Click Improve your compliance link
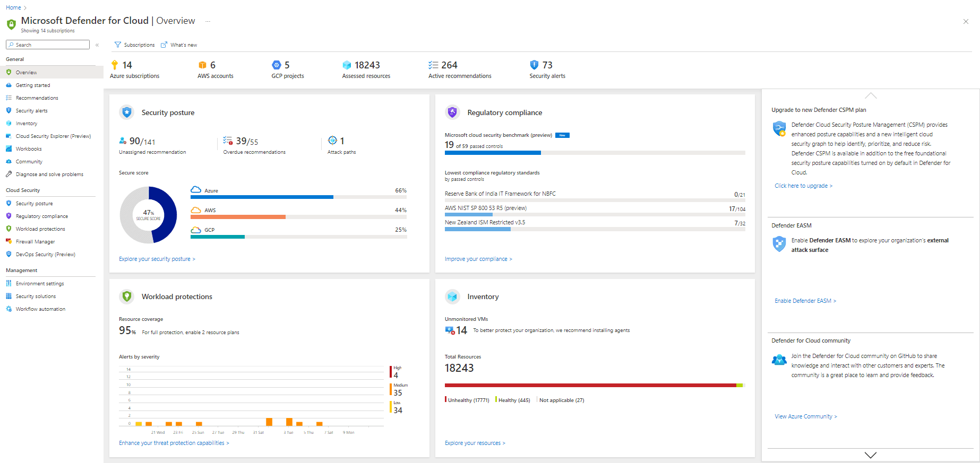This screenshot has height=463, width=980. 478,259
